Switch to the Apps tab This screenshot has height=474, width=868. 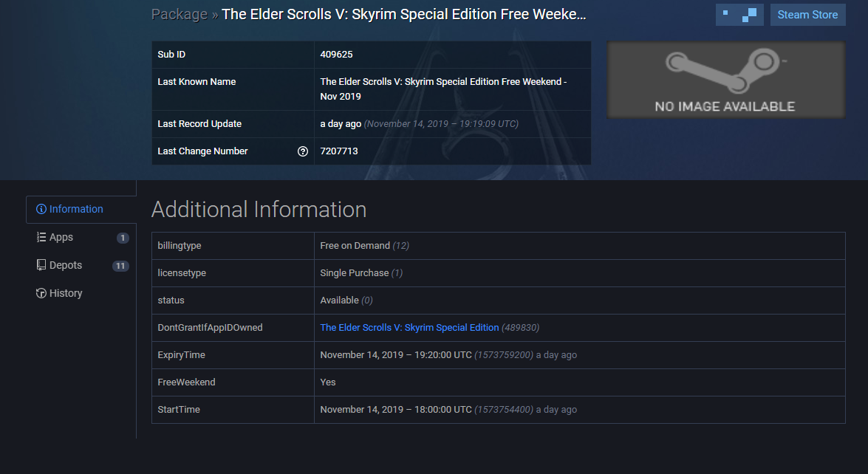tap(81, 237)
